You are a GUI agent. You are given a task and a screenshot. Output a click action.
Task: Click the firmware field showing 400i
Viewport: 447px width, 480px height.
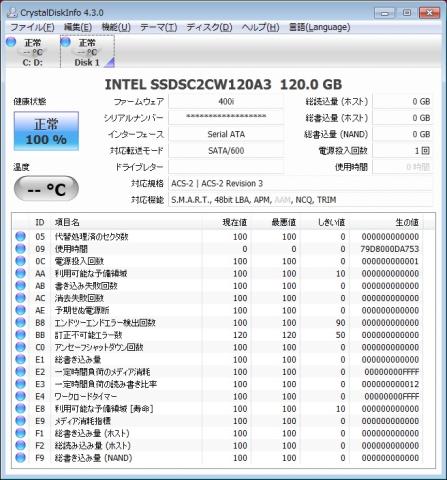pyautogui.click(x=226, y=101)
